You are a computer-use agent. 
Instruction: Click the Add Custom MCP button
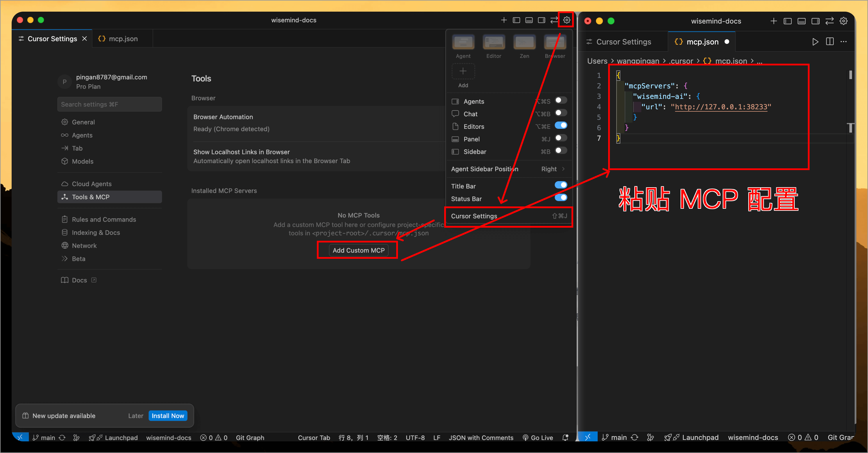pyautogui.click(x=358, y=250)
